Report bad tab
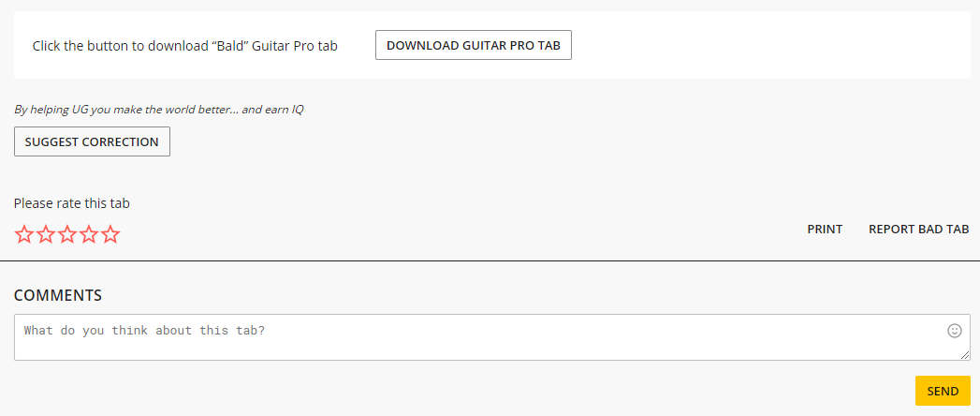The height and width of the screenshot is (416, 980). [919, 229]
